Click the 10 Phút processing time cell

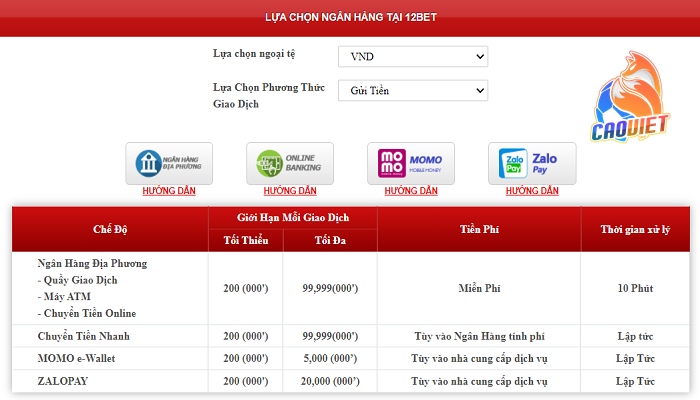[x=635, y=288]
